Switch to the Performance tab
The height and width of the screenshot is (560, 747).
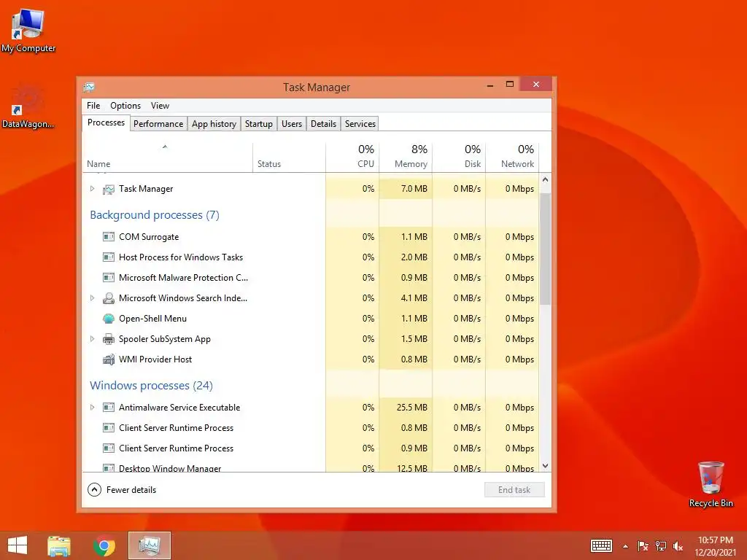pyautogui.click(x=158, y=124)
